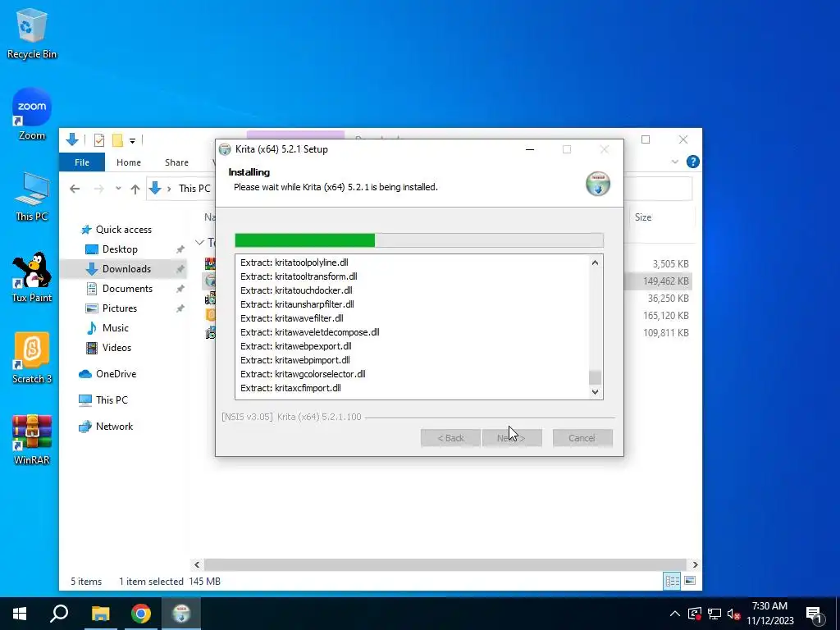840x630 pixels.
Task: Open the Recycle Bin desktop icon
Action: pyautogui.click(x=32, y=33)
